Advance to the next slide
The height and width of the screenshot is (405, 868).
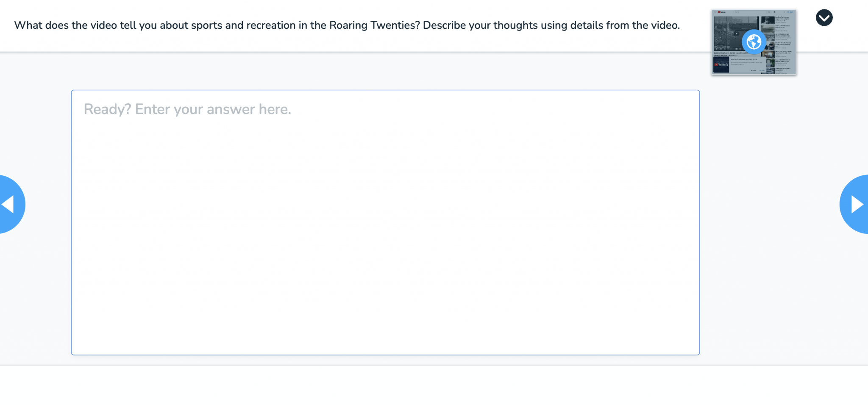[856, 204]
